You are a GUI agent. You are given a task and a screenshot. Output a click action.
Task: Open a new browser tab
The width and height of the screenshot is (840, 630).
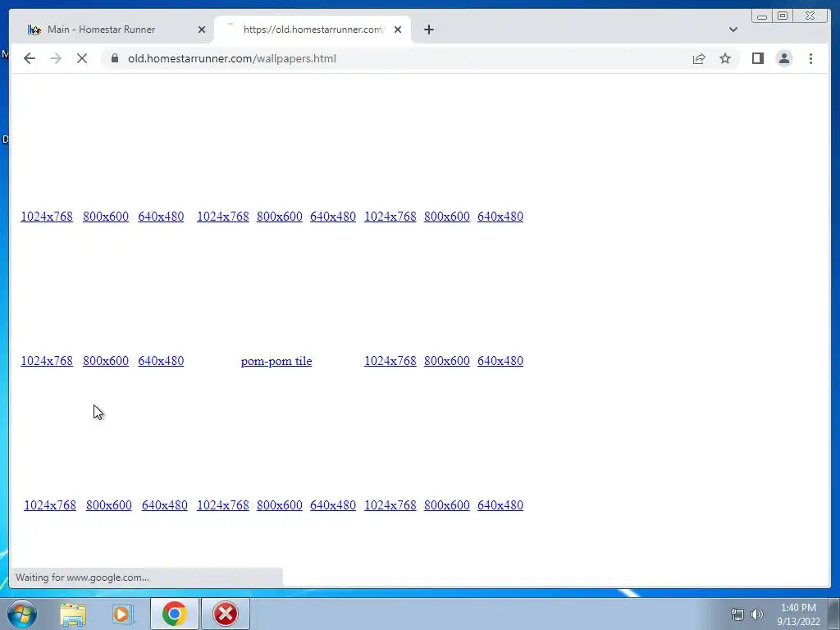coord(428,30)
